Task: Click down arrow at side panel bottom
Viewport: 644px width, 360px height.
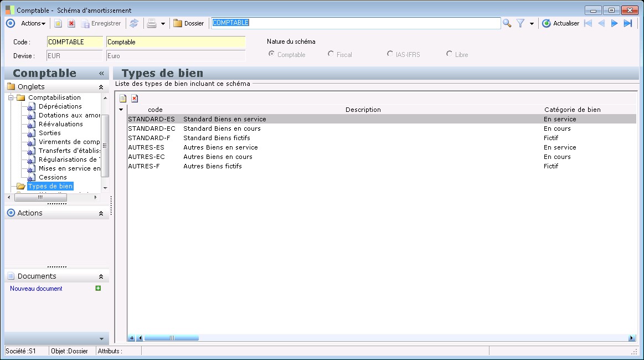Action: pyautogui.click(x=101, y=339)
